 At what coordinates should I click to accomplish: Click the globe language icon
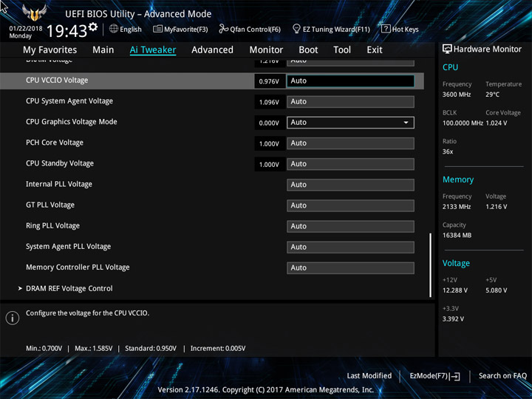tap(114, 30)
